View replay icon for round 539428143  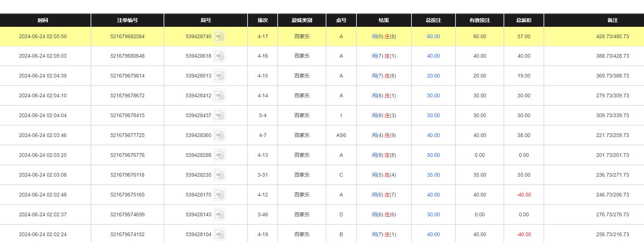pyautogui.click(x=219, y=215)
